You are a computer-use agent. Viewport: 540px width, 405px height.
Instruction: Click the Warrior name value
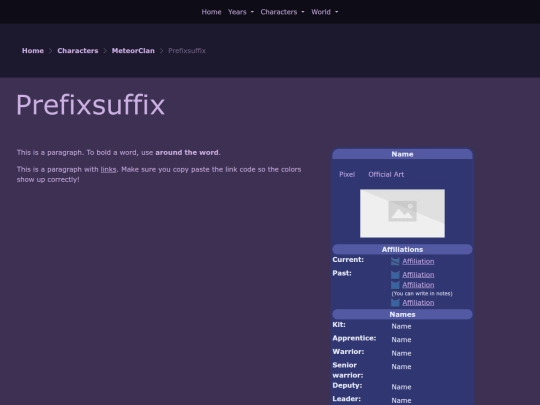click(401, 353)
